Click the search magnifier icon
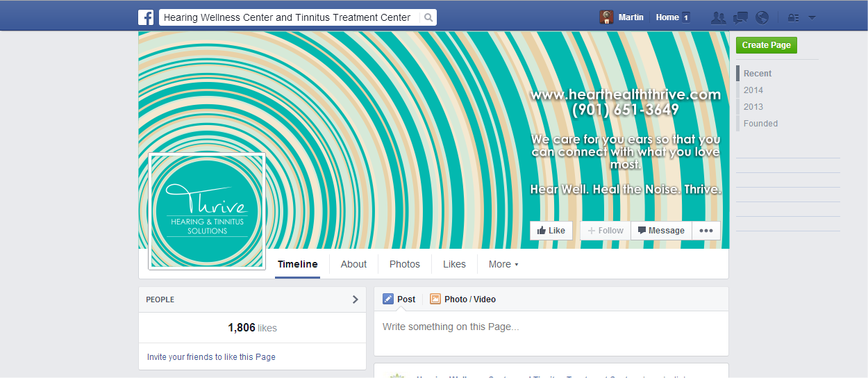Screen dimensions: 868x378 click(x=428, y=17)
